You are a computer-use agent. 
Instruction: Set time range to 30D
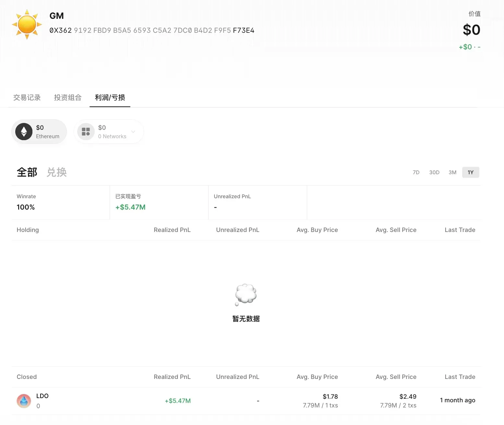[x=434, y=173]
